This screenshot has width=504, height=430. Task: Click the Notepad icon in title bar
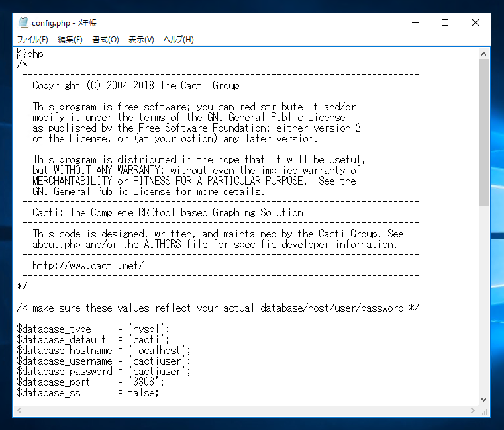23,22
